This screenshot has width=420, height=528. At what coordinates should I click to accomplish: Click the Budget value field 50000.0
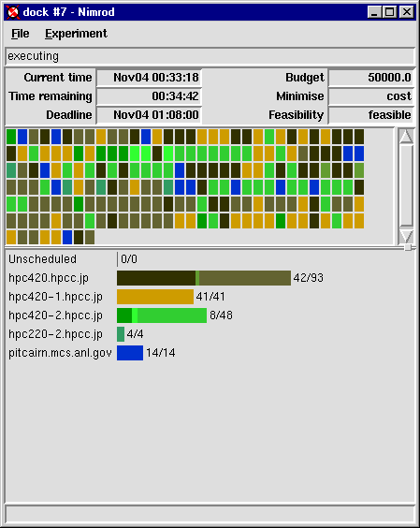point(370,78)
